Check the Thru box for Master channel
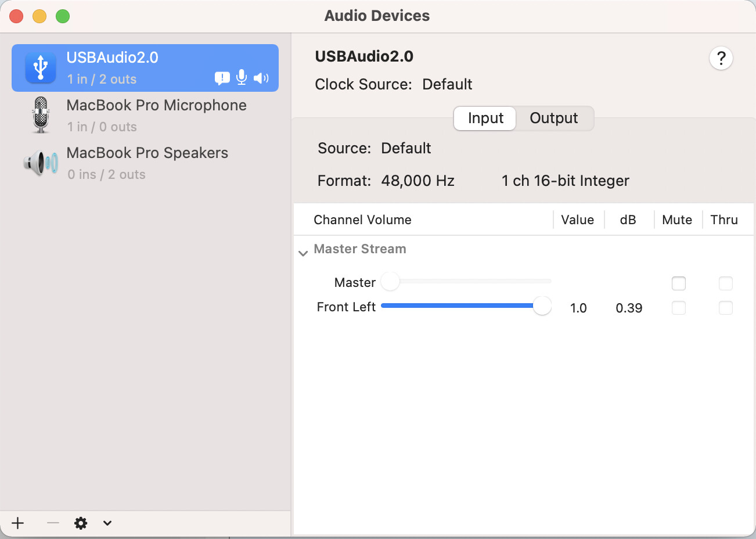 pyautogui.click(x=726, y=283)
